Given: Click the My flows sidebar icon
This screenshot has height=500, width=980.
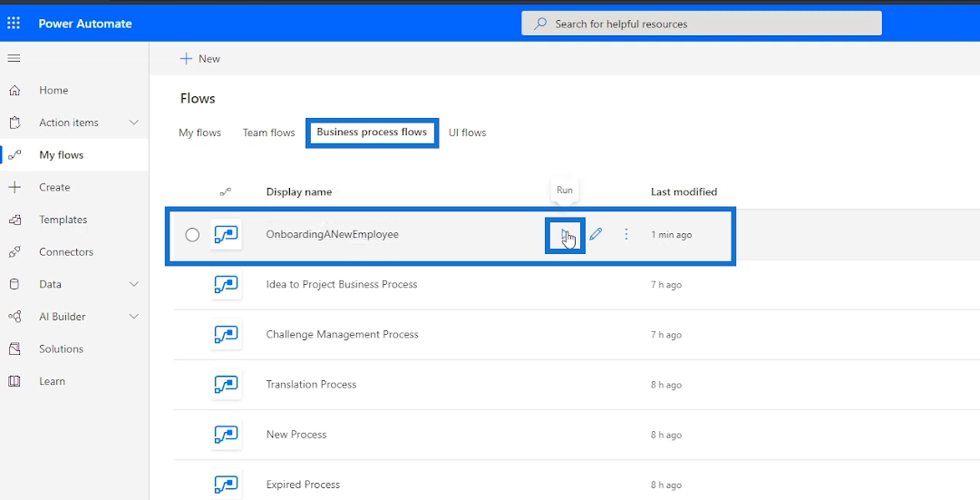Looking at the screenshot, I should [x=15, y=154].
